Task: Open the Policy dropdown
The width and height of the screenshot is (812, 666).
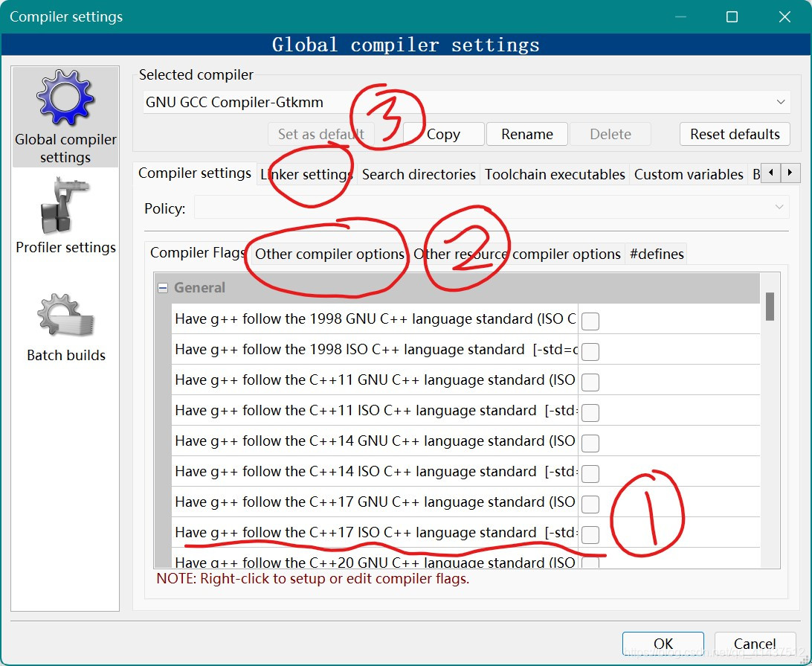Action: 778,208
